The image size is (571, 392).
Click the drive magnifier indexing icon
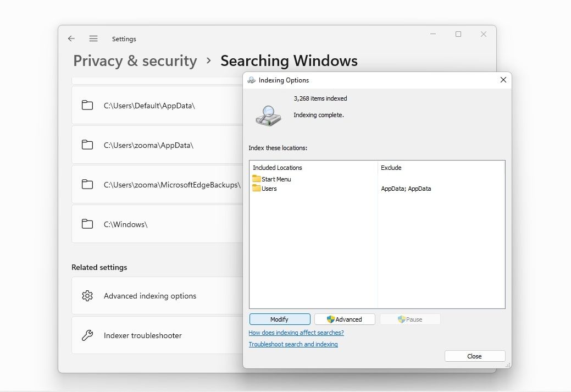pos(268,116)
